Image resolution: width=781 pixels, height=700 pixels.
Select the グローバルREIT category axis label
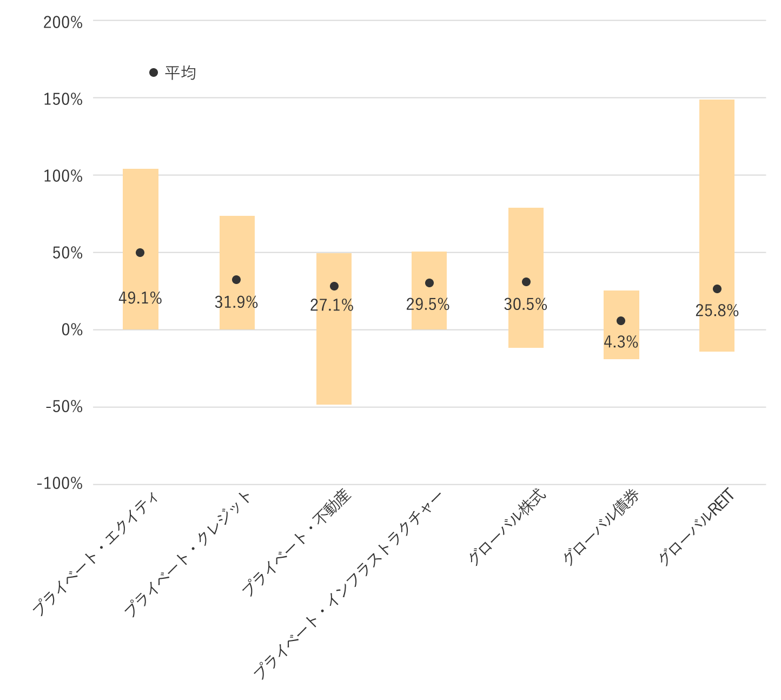(697, 527)
